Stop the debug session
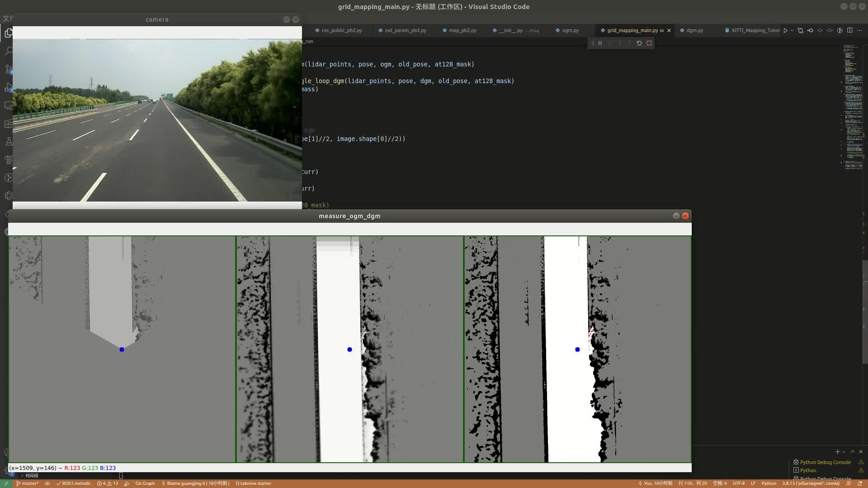The image size is (868, 488). 649,43
